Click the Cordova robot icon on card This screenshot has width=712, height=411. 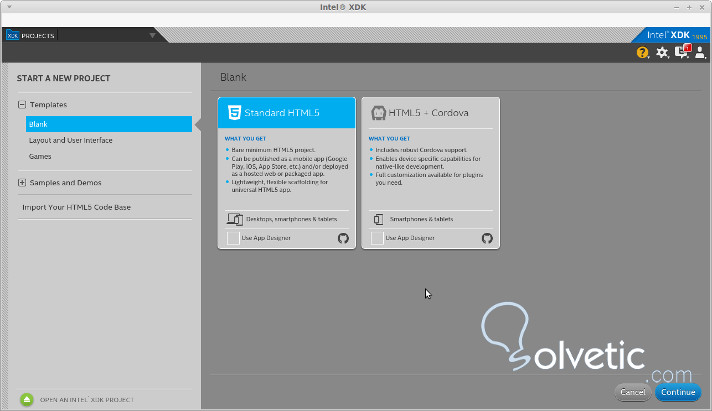pos(378,113)
